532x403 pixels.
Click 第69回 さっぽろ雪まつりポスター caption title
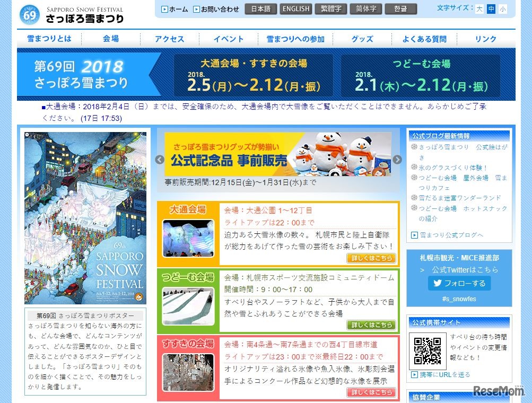click(x=85, y=316)
